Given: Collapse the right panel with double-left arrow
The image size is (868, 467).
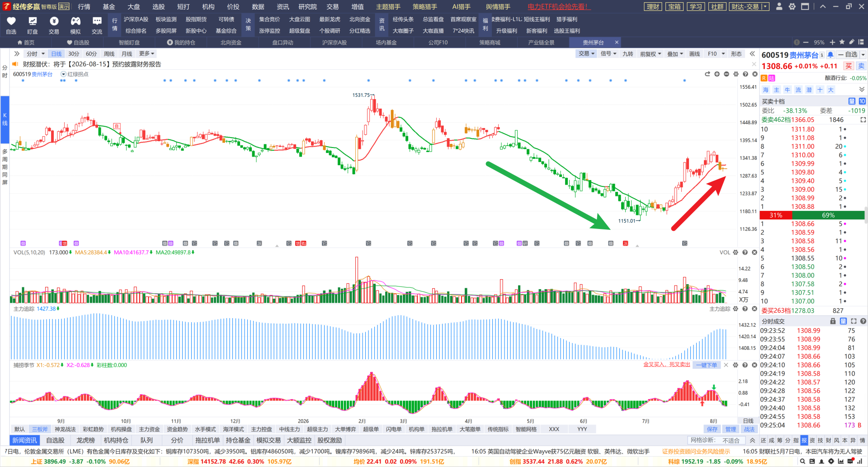Looking at the screenshot, I should pos(752,54).
